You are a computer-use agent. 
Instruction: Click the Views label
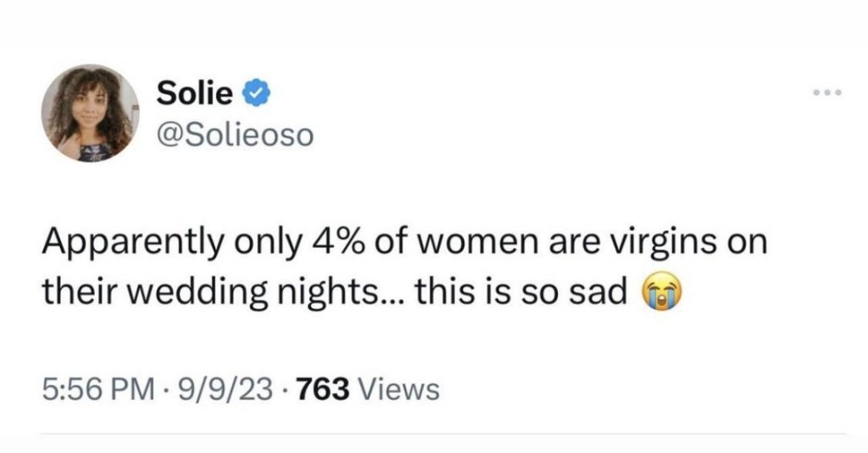pos(399,389)
